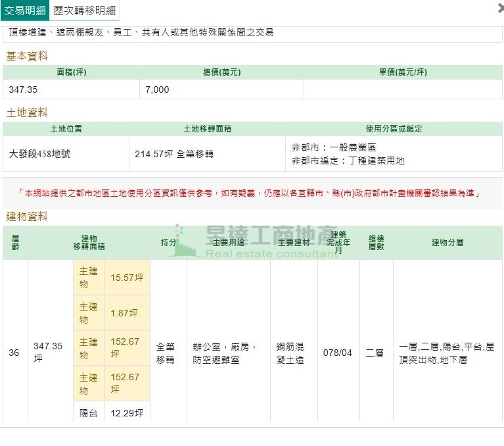Select the 7,000 total price value
504x446 pixels.
157,89
